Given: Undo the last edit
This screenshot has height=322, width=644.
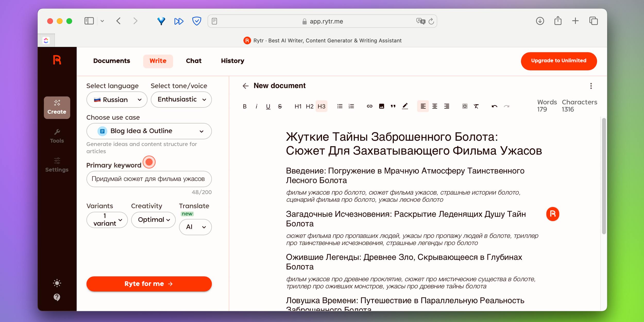Looking at the screenshot, I should (494, 106).
